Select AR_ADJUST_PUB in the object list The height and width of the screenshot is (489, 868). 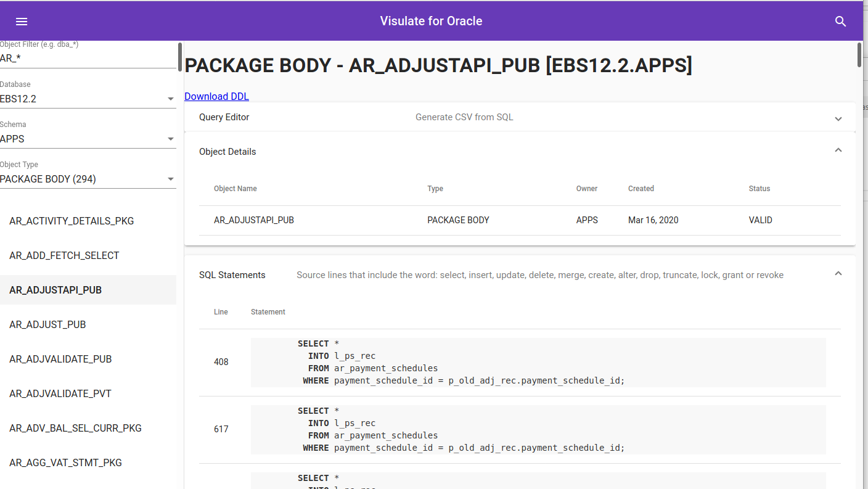(88, 324)
